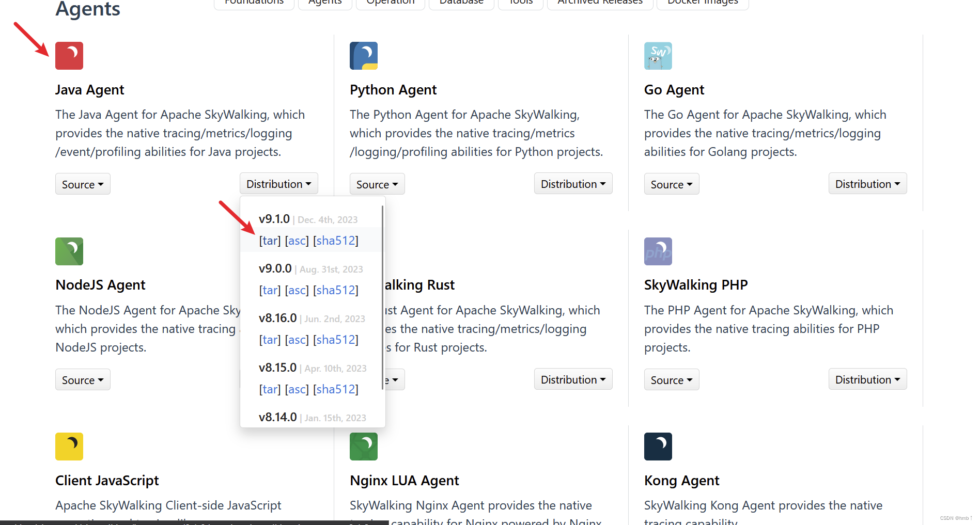This screenshot has width=980, height=525.
Task: Click the green Nginx LUA Agent logo icon
Action: tap(364, 447)
